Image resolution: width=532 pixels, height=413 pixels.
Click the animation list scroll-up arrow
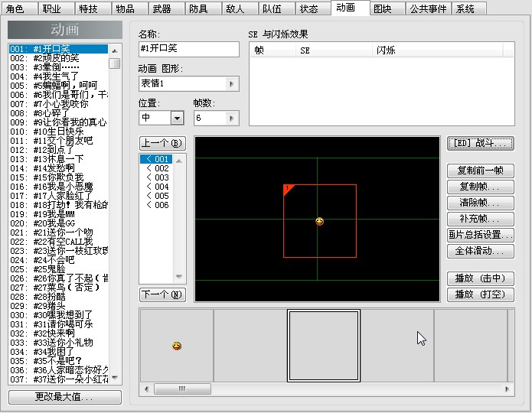(x=115, y=51)
